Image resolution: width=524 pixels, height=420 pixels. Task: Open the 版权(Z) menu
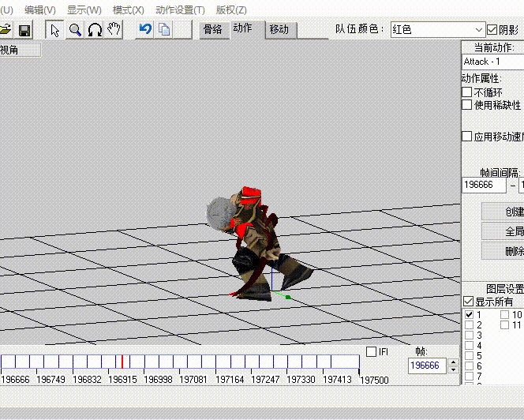[231, 10]
